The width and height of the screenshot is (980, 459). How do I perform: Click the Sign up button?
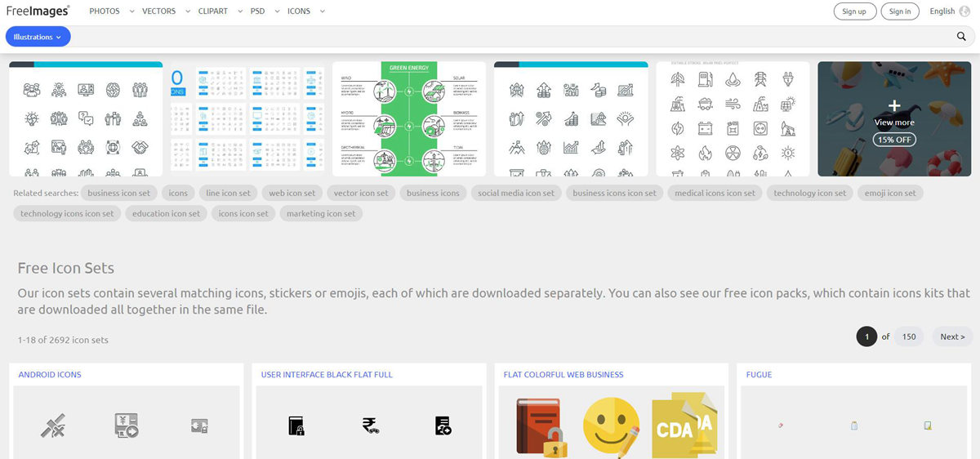tap(854, 11)
